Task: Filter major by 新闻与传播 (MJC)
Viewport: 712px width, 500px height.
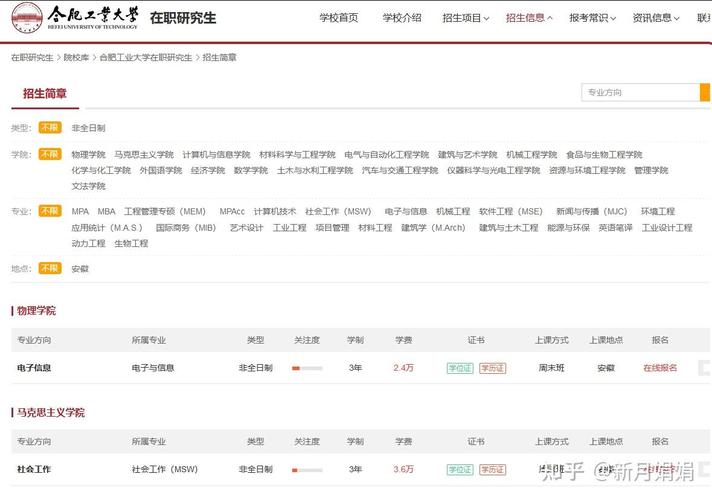Action: [x=592, y=212]
